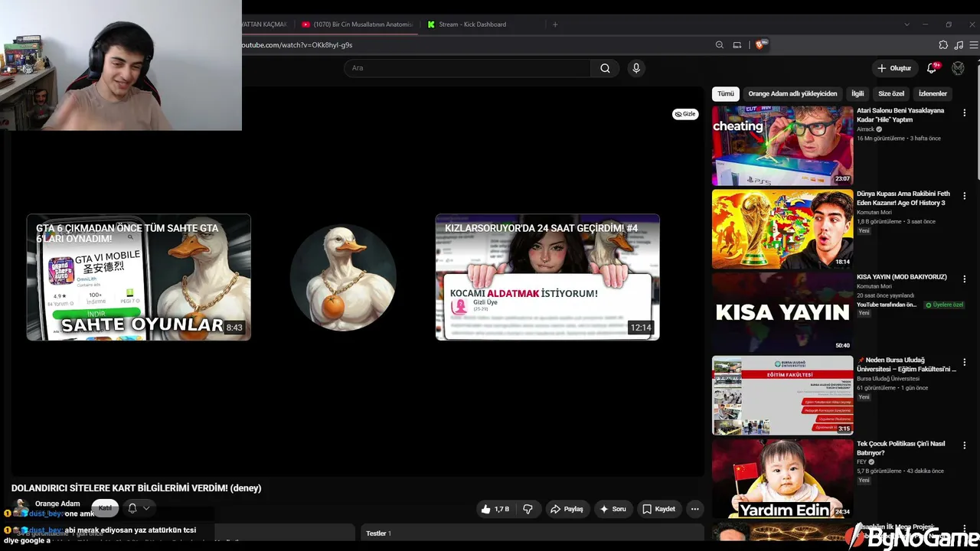Viewport: 980px width, 551px height.
Task: Open Kızlarsoruyor'da 24 saat end-screen video
Action: pos(547,277)
